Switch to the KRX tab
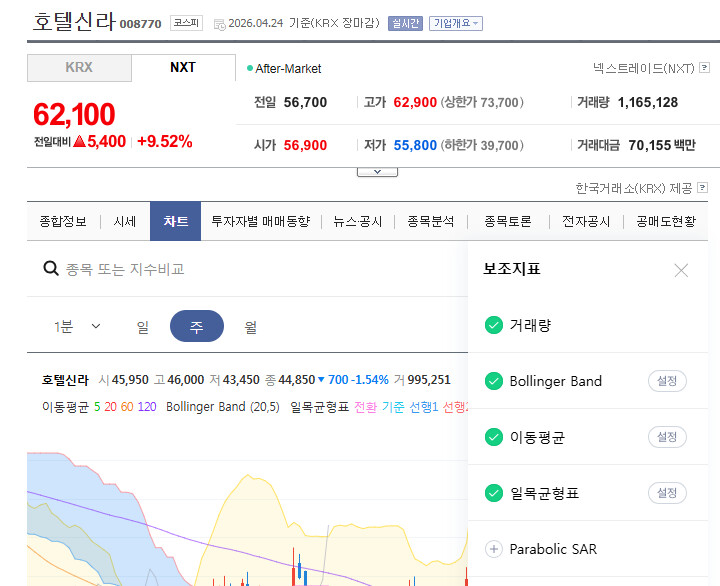This screenshot has height=586, width=720. point(79,68)
